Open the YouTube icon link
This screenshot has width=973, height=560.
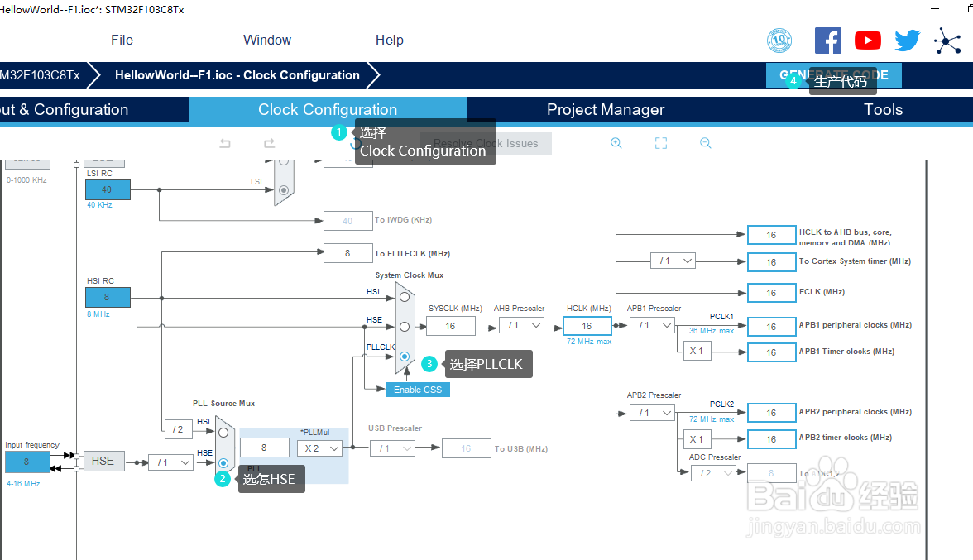867,41
